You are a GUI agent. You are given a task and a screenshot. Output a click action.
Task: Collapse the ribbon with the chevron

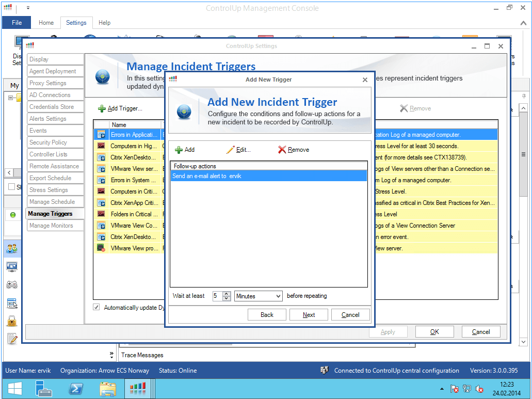tap(523, 23)
